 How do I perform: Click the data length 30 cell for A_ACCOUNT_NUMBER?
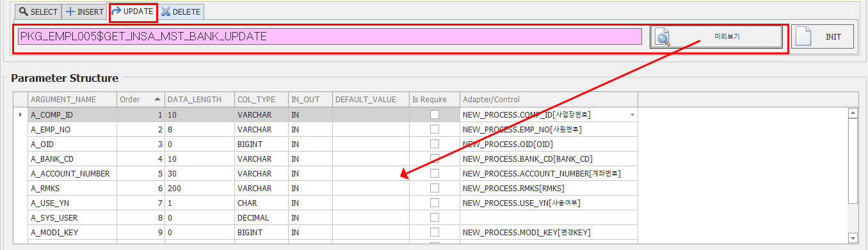point(200,173)
